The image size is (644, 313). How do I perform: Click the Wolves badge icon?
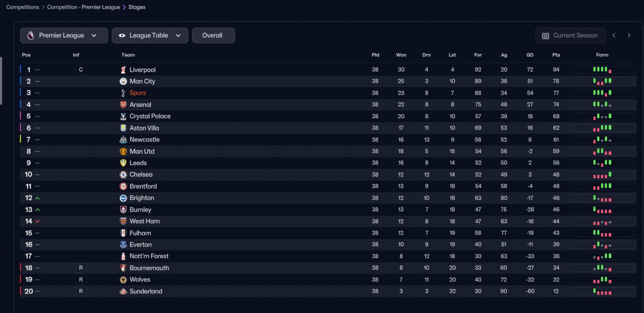coord(123,280)
